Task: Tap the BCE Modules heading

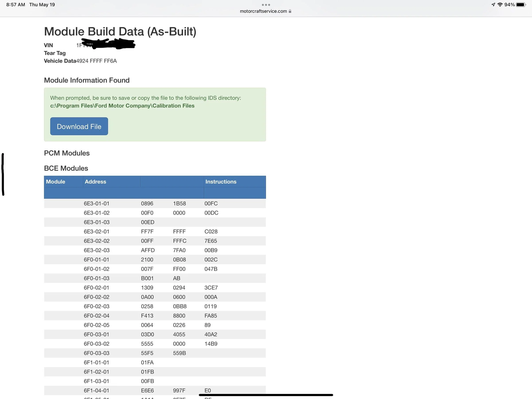Action: pos(66,168)
